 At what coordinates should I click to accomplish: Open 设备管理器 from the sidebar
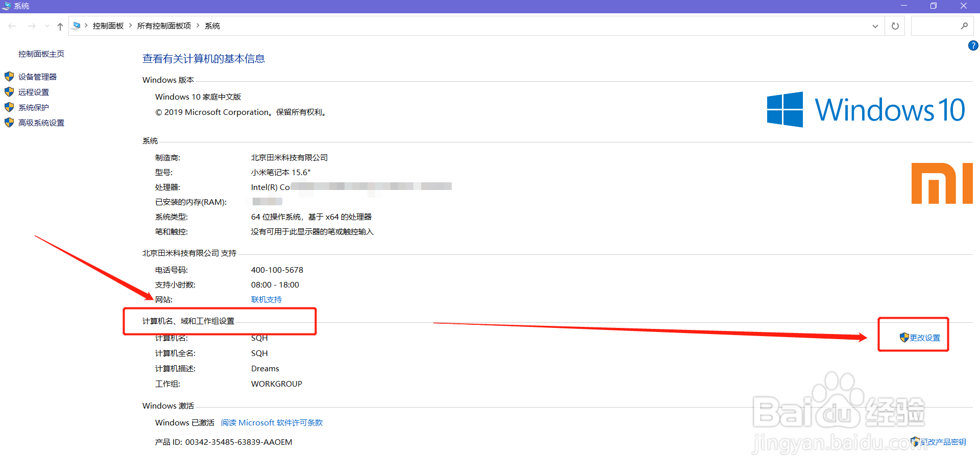click(x=37, y=77)
